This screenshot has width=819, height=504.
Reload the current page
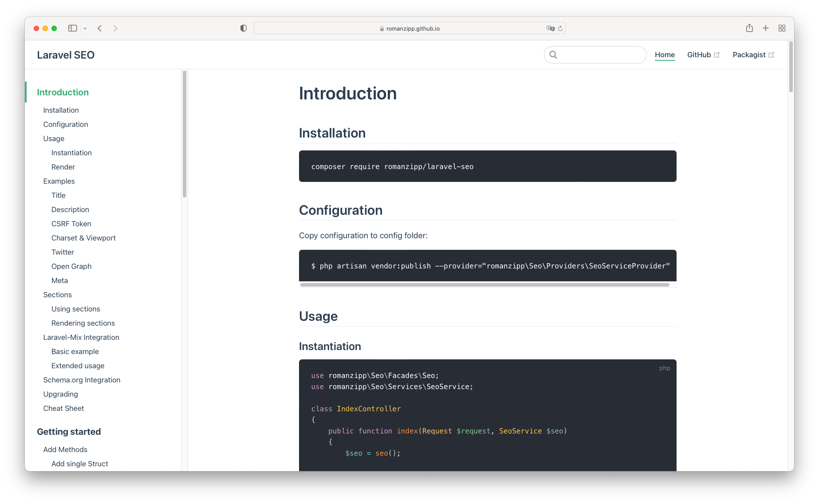pos(560,28)
